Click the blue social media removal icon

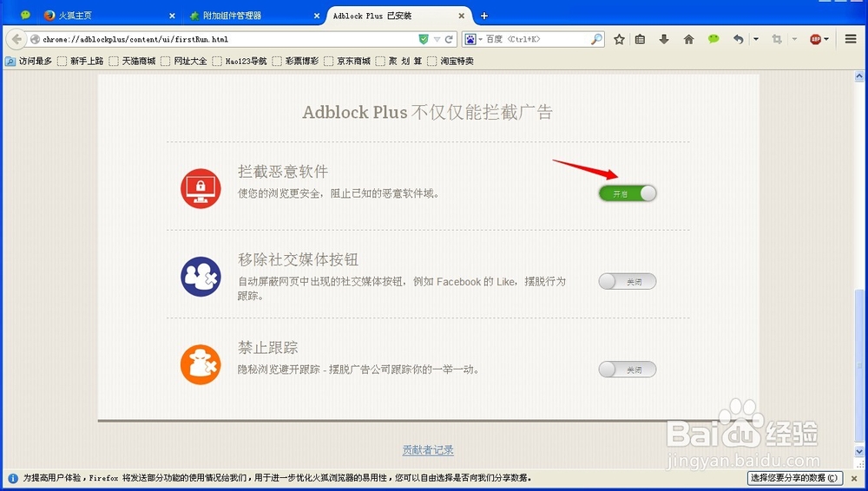click(x=201, y=276)
